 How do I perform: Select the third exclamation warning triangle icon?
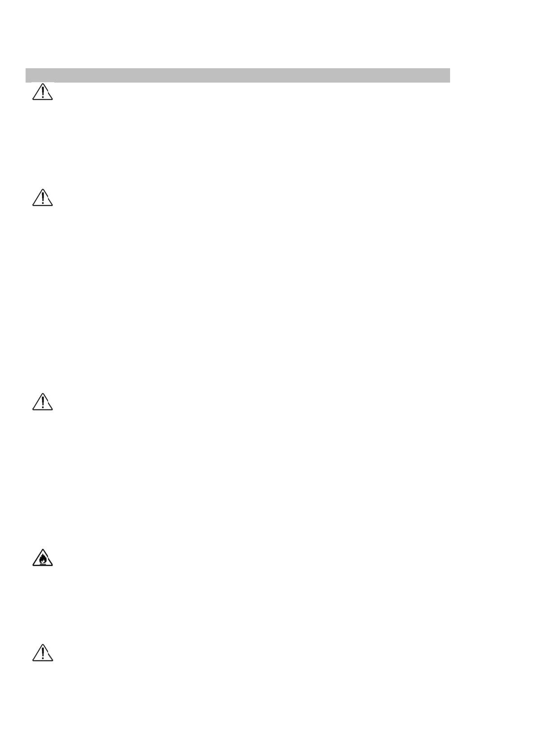pyautogui.click(x=43, y=402)
